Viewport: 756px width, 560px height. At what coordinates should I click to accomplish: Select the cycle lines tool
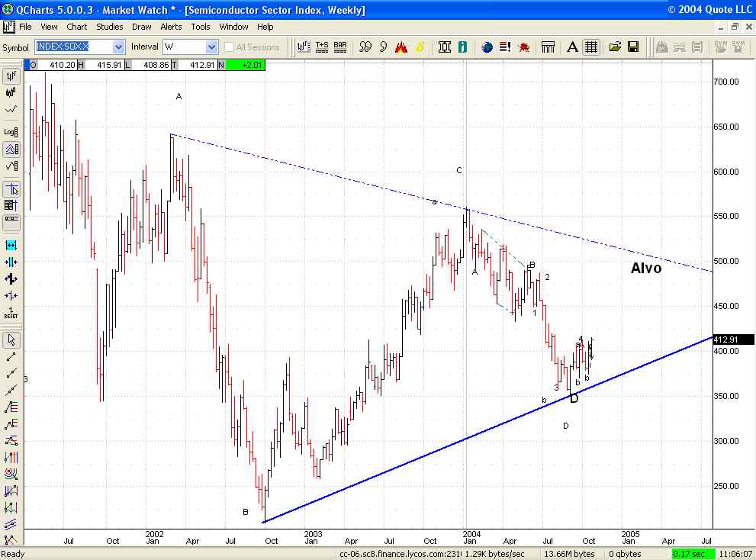coord(11,491)
